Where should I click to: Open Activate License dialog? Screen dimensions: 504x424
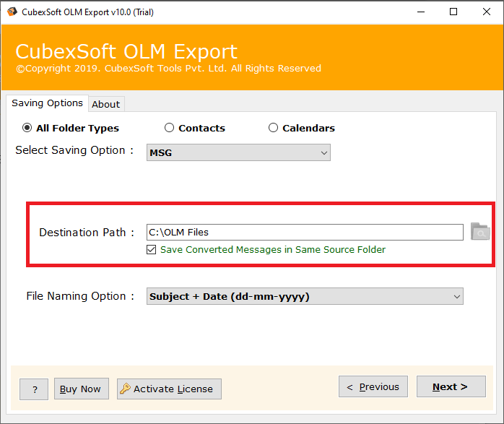click(x=169, y=389)
